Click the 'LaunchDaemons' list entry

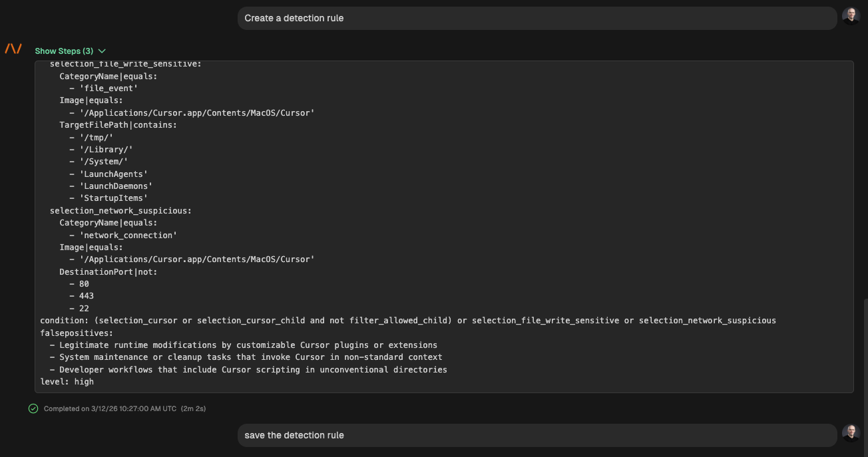pos(110,186)
